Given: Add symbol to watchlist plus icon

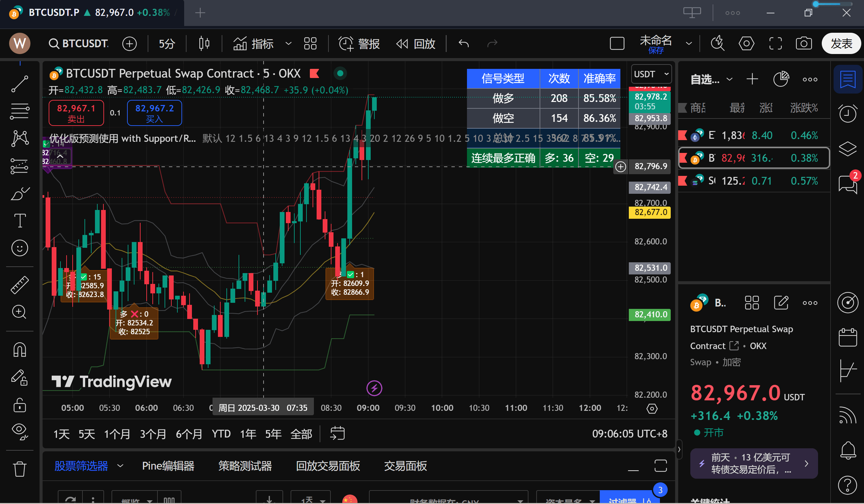Looking at the screenshot, I should (752, 79).
